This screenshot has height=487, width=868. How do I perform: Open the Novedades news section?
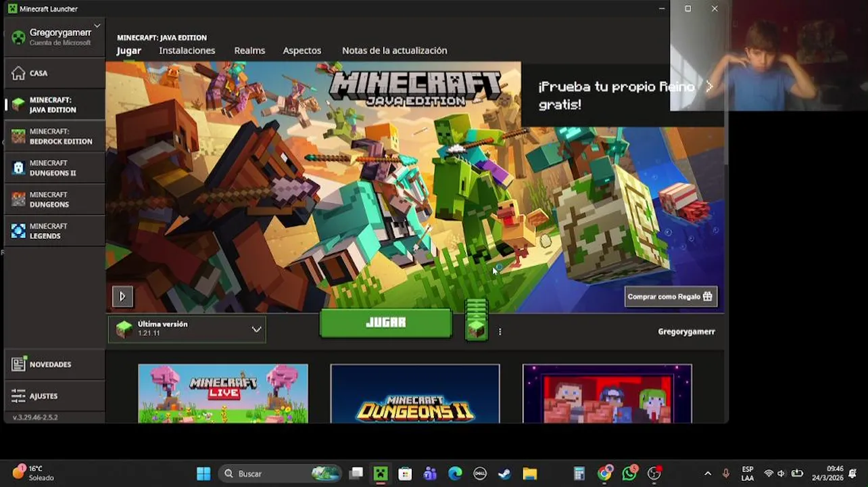[x=54, y=365]
